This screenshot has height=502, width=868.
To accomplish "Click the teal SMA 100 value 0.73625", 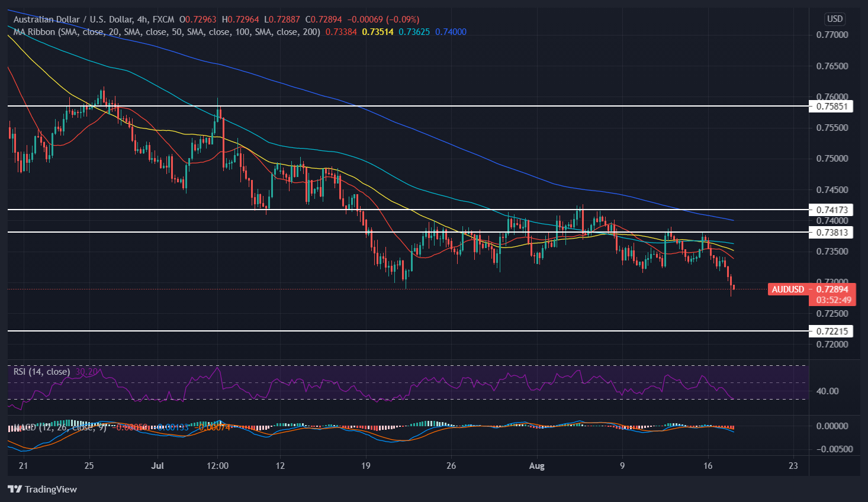I will (414, 32).
